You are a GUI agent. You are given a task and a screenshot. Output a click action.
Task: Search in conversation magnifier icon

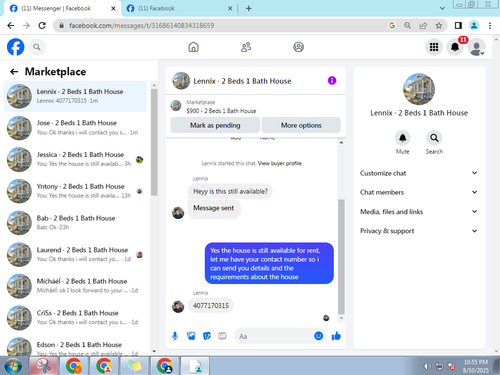pos(434,138)
